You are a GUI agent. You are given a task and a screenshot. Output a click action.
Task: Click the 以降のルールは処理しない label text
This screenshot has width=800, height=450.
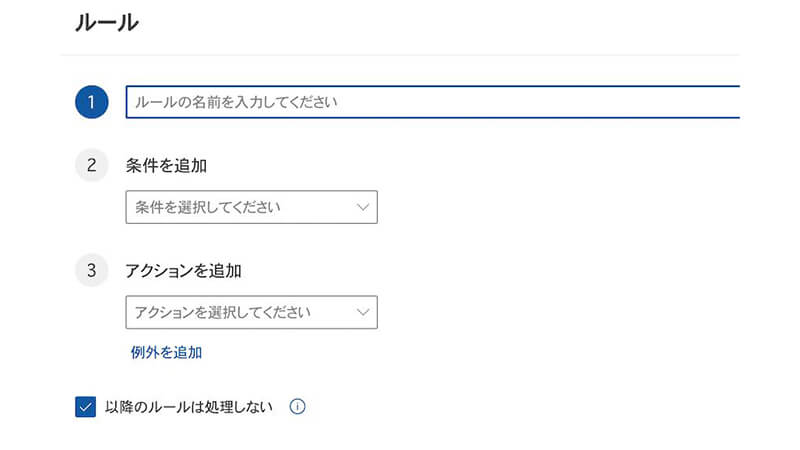pos(188,407)
